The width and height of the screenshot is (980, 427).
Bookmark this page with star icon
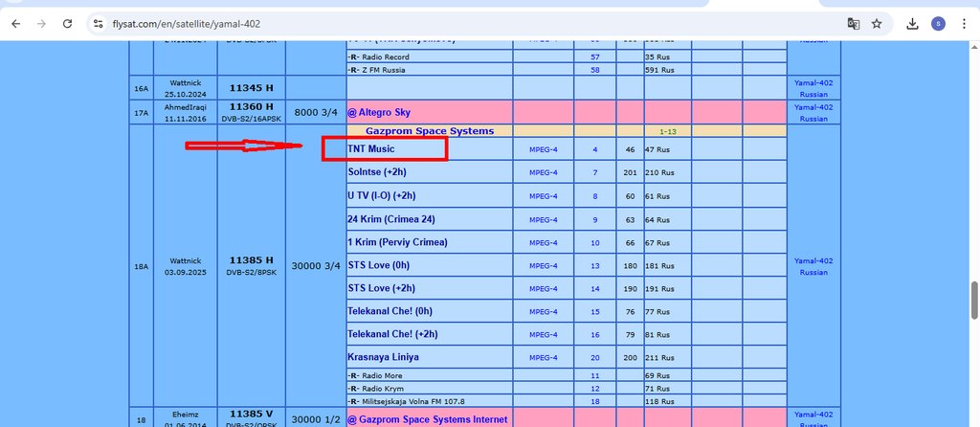(877, 23)
